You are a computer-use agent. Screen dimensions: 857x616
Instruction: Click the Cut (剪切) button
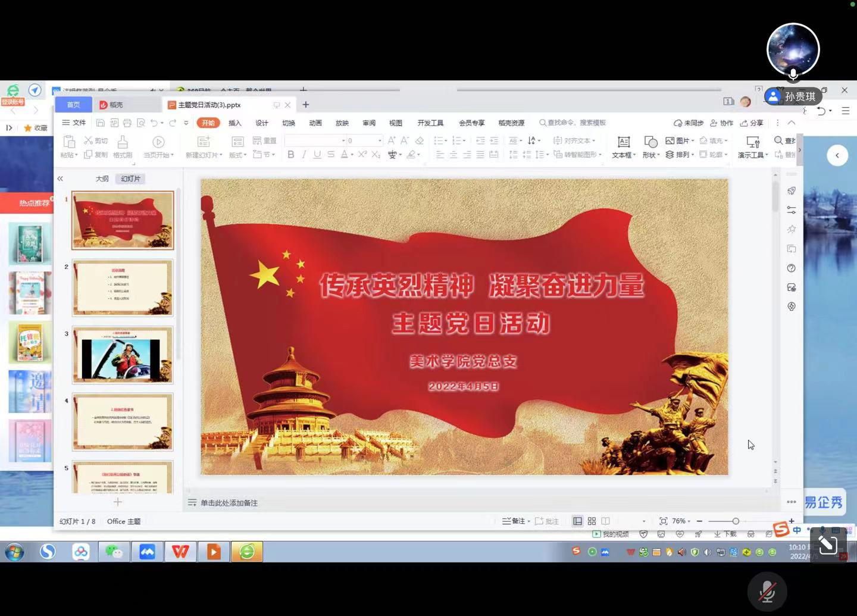click(96, 140)
